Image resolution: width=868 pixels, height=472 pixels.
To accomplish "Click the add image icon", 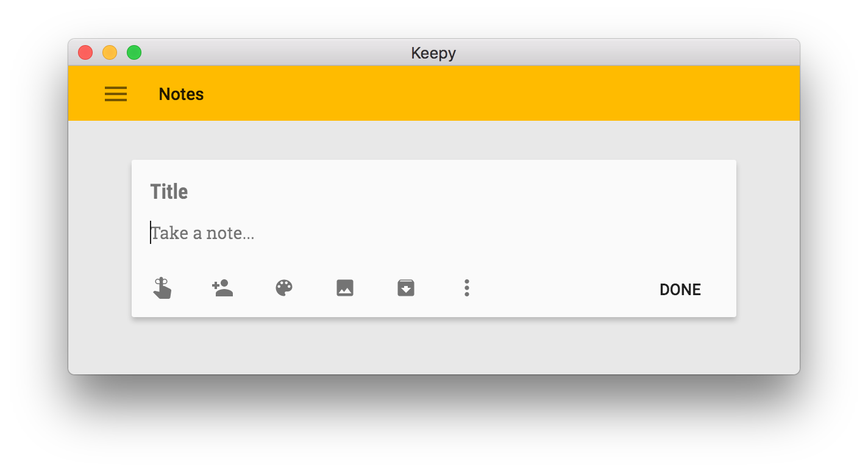I will pyautogui.click(x=345, y=288).
